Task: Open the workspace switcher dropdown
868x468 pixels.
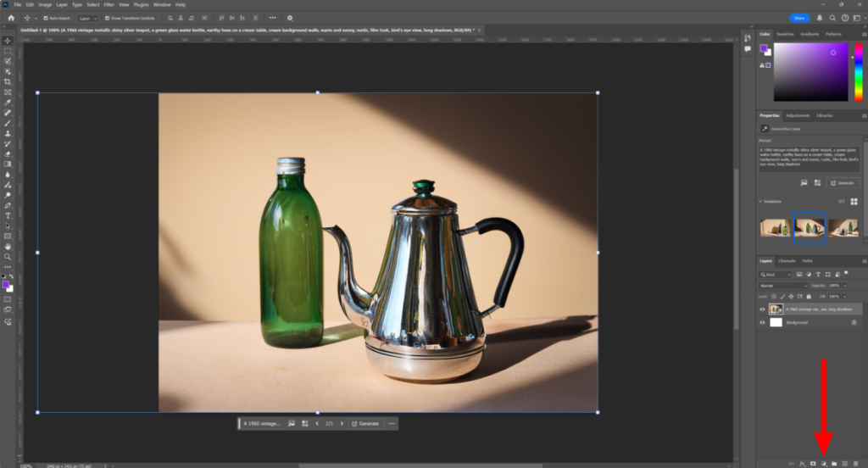Action: (858, 18)
